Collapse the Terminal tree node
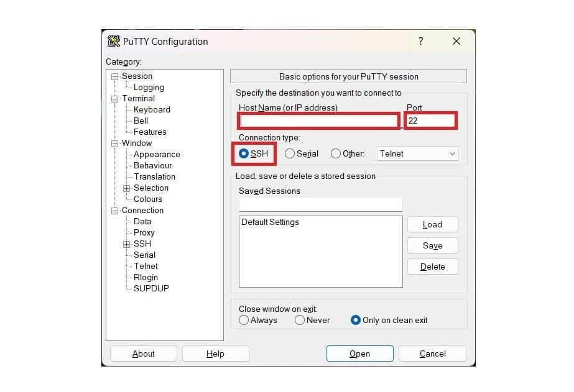Screen dimensions: 574x392 coord(115,99)
